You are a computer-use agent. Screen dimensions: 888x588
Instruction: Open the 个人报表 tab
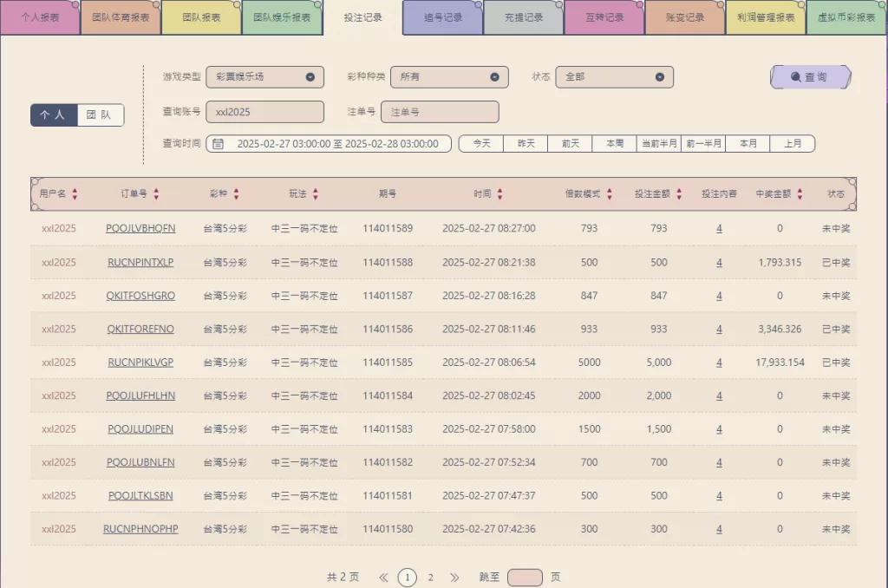coord(40,17)
